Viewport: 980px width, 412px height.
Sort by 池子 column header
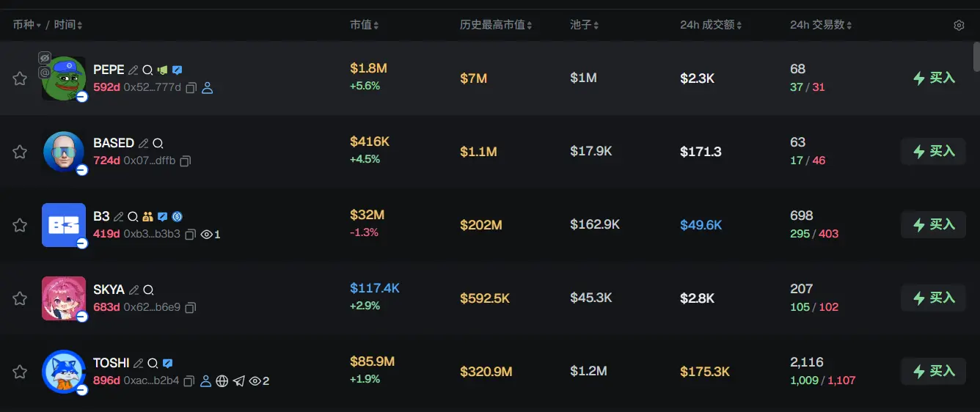click(x=584, y=26)
